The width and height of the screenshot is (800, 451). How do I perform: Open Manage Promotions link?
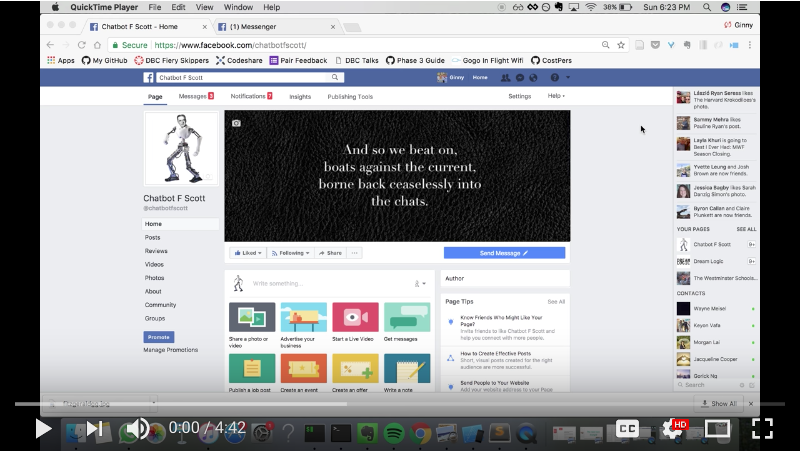click(x=170, y=350)
